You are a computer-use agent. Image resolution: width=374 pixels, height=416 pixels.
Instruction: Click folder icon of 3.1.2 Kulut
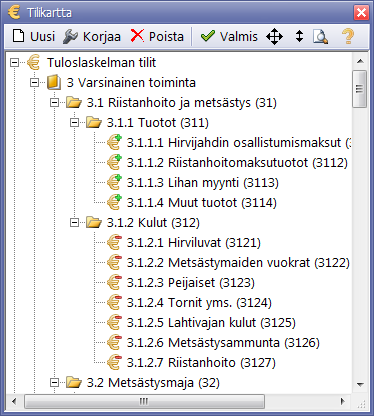[94, 222]
